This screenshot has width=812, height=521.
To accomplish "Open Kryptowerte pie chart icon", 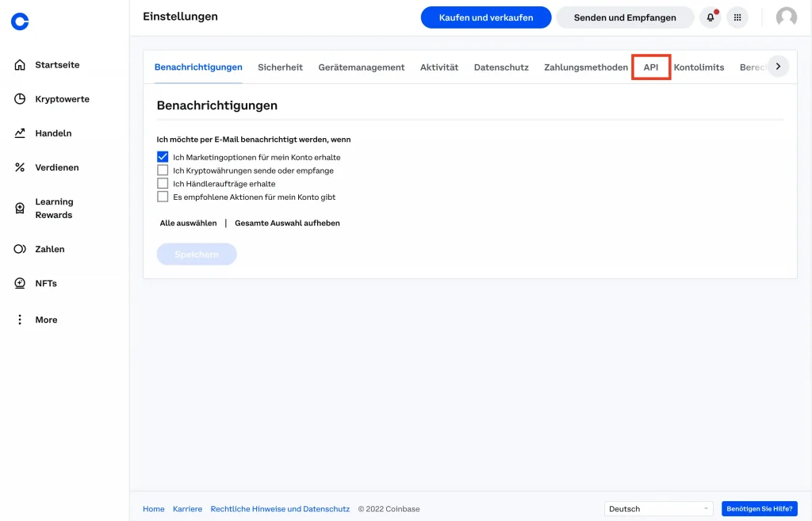I will point(20,99).
